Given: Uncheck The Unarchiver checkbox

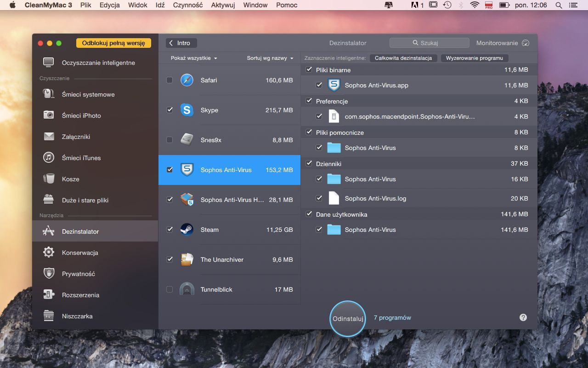Looking at the screenshot, I should coord(170,259).
